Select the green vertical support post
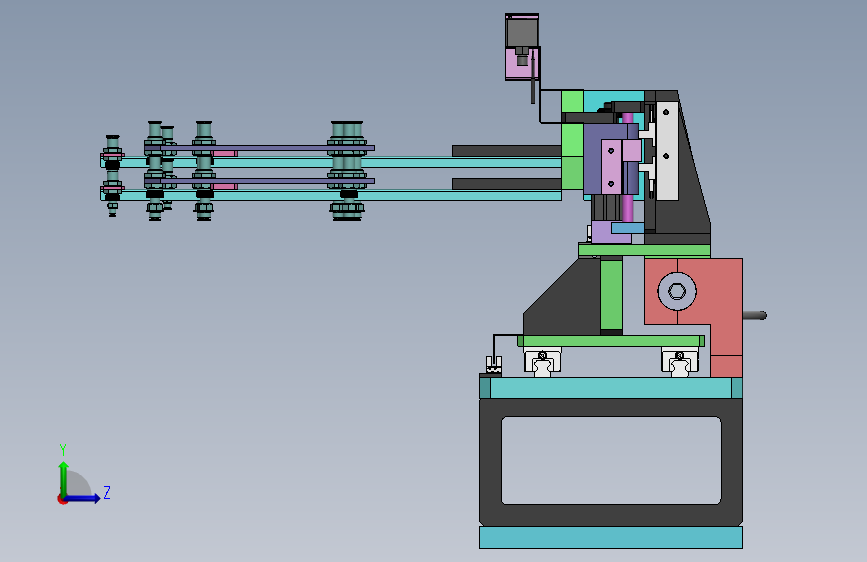This screenshot has width=867, height=562. click(x=611, y=294)
